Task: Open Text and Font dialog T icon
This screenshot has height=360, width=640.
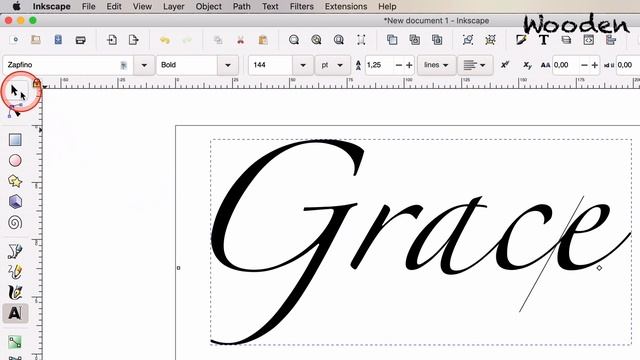Action: [x=543, y=40]
